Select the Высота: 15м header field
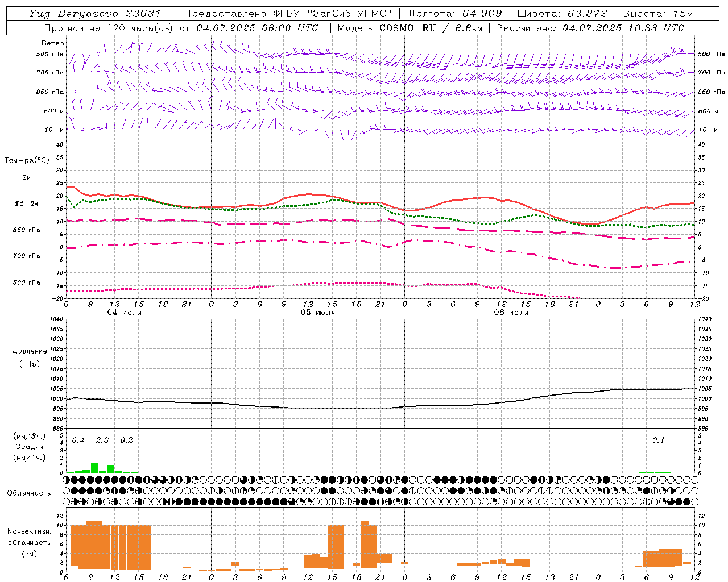The image size is (728, 582). coord(658,14)
